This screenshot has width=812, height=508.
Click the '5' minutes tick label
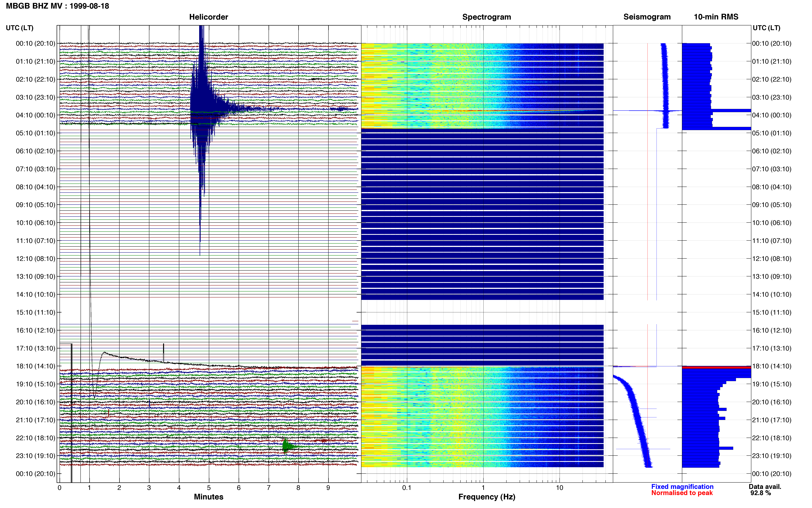click(209, 487)
